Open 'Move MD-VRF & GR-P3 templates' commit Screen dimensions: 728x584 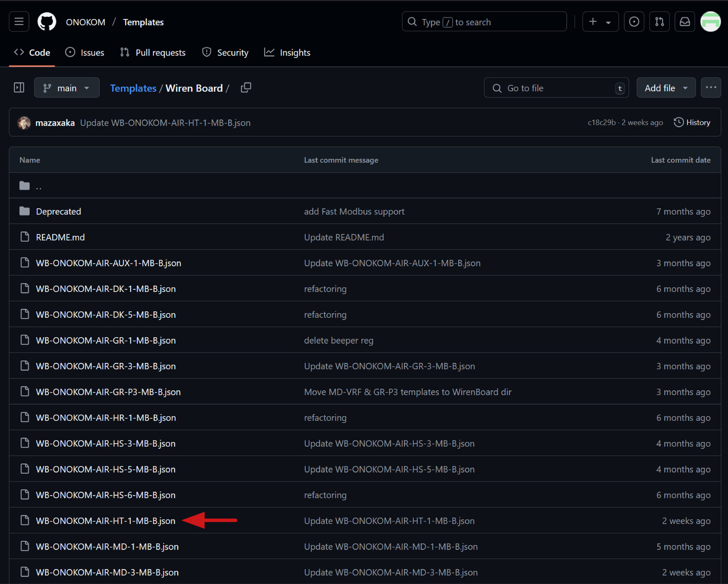point(408,392)
